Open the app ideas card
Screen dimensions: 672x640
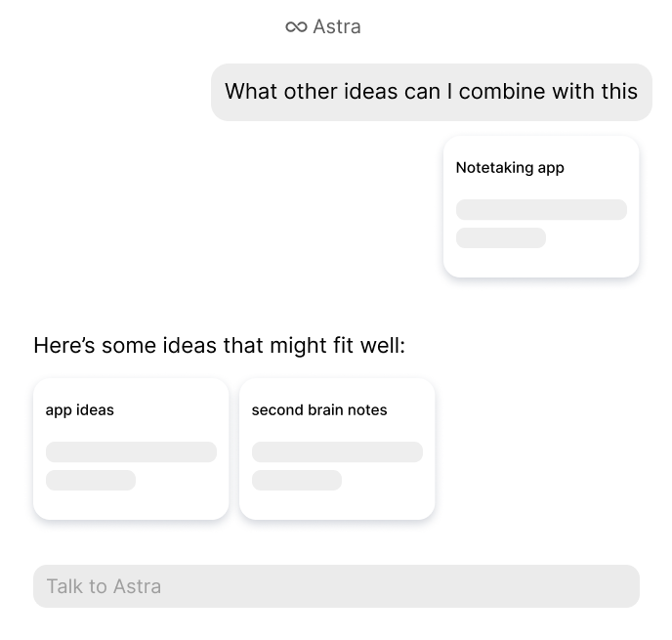pos(131,448)
